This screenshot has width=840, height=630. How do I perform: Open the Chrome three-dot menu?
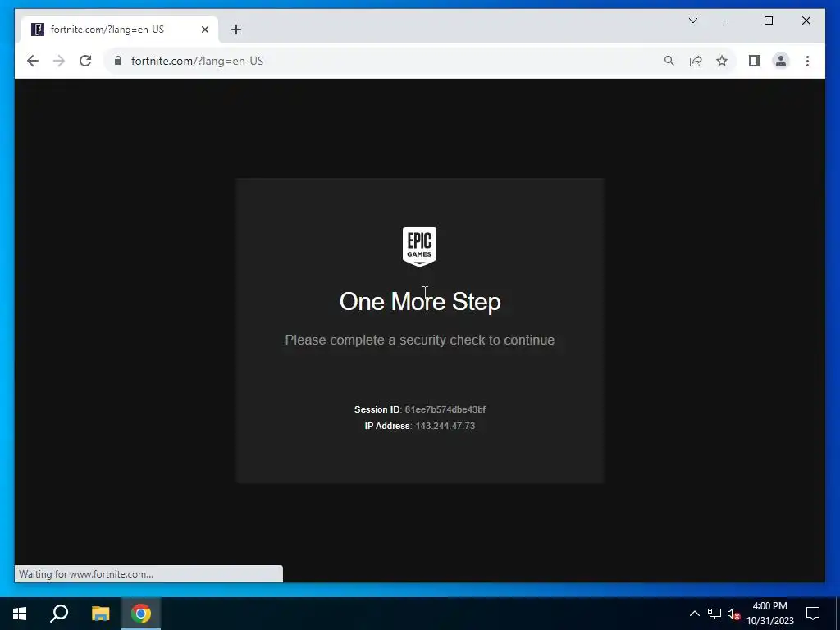click(807, 61)
